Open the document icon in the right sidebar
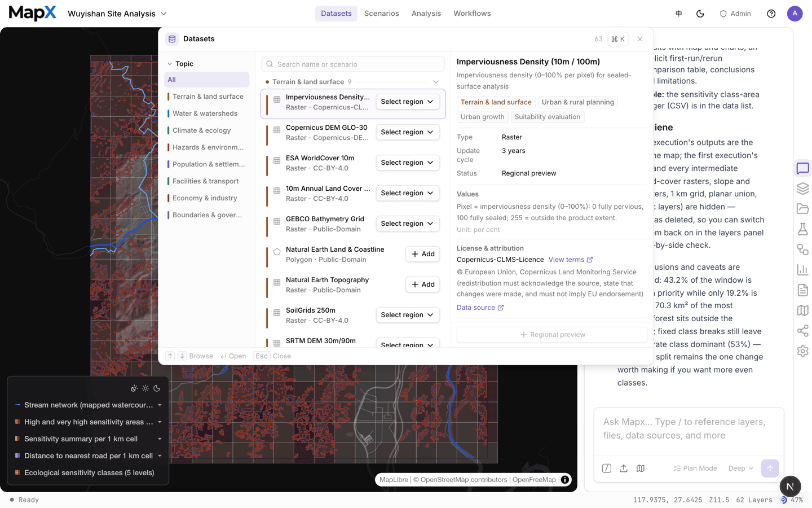This screenshot has width=812, height=508. pyautogui.click(x=802, y=290)
